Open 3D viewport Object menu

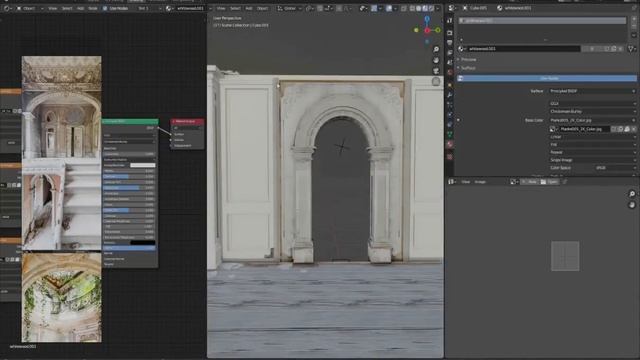[262, 8]
